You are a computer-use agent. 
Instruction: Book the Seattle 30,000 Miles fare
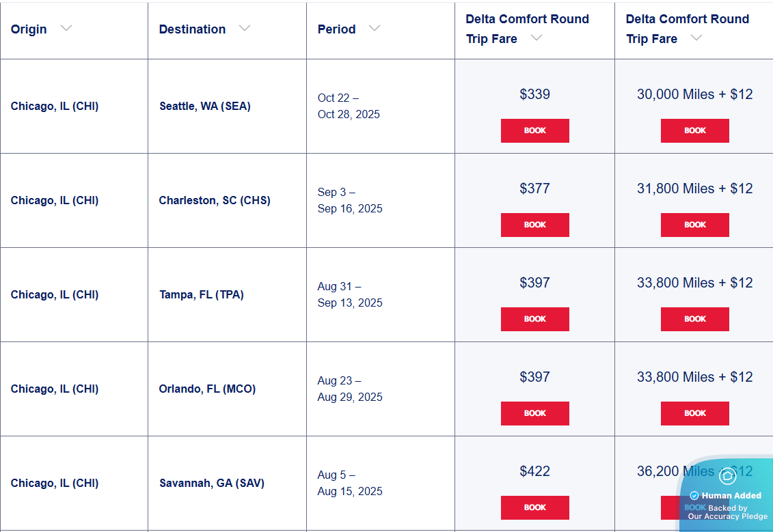tap(695, 130)
